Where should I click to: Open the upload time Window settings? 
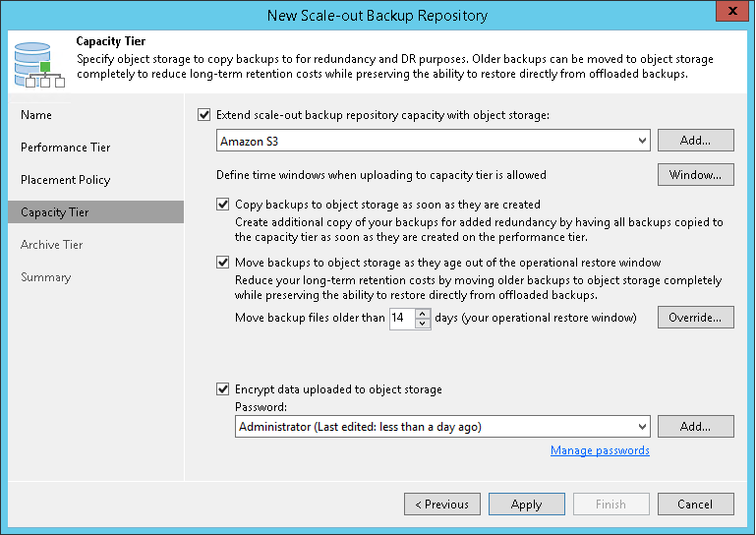(695, 175)
